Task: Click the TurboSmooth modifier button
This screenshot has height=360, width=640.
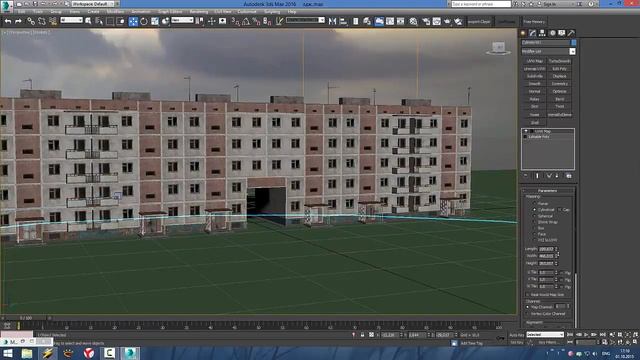Action: click(x=559, y=61)
